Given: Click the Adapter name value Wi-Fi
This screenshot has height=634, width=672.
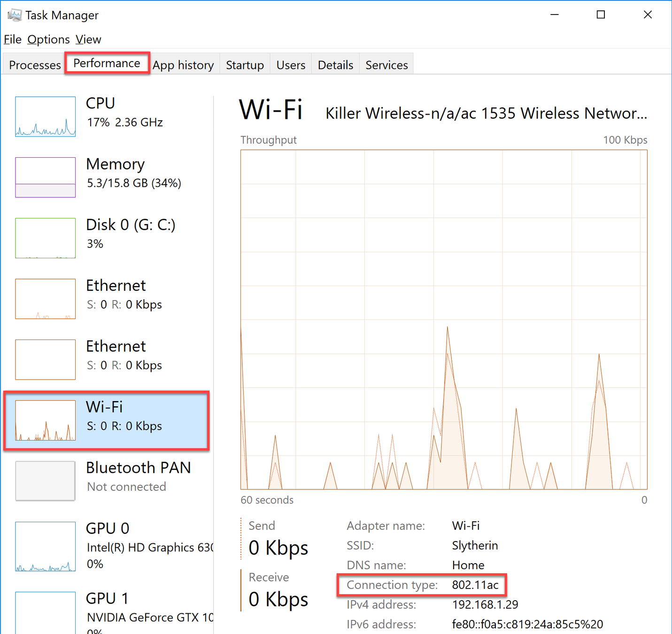Looking at the screenshot, I should click(x=466, y=526).
